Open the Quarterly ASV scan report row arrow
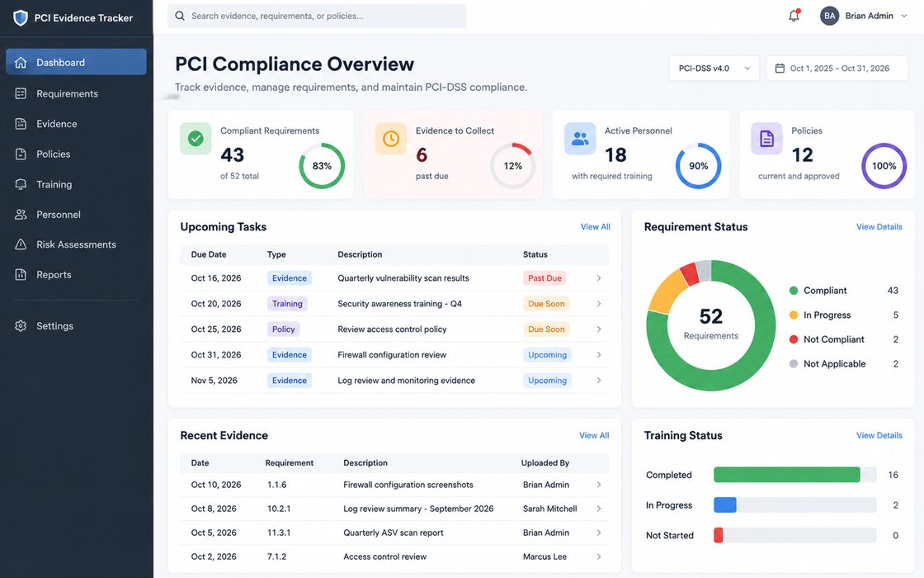This screenshot has width=924, height=578. coord(599,533)
